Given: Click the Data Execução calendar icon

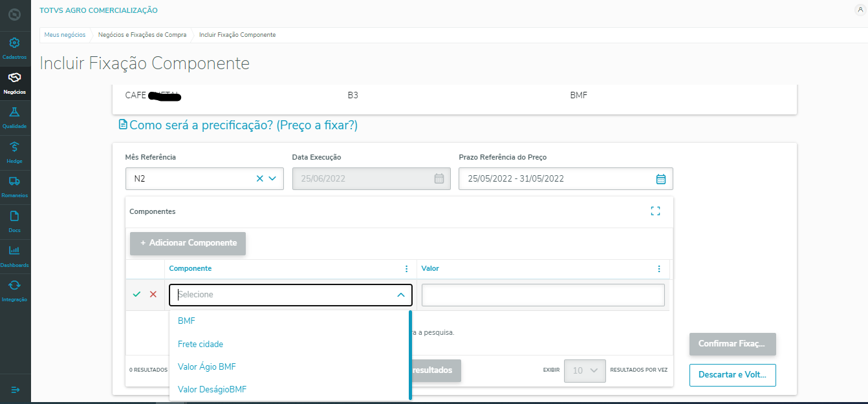Looking at the screenshot, I should point(439,179).
